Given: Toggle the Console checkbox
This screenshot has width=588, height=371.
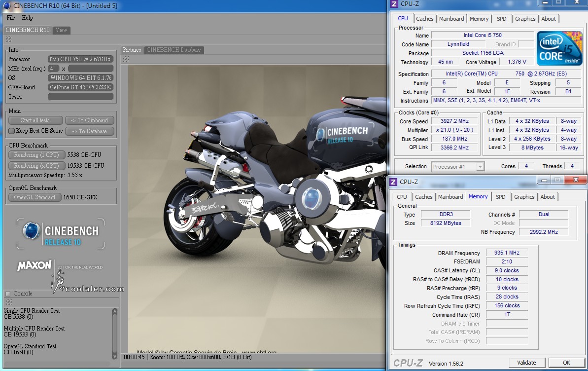Looking at the screenshot, I should [8, 294].
